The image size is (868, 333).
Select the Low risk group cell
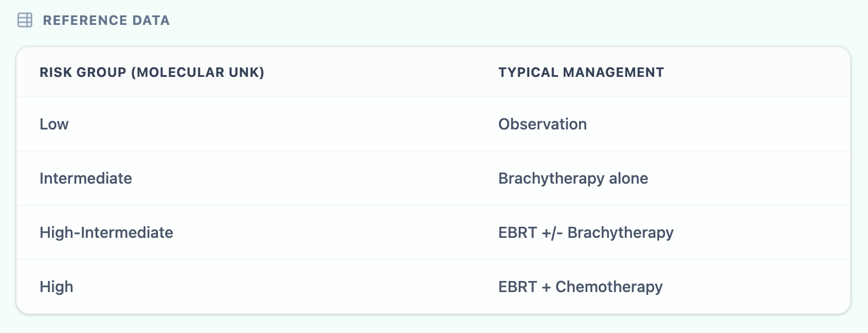click(54, 124)
